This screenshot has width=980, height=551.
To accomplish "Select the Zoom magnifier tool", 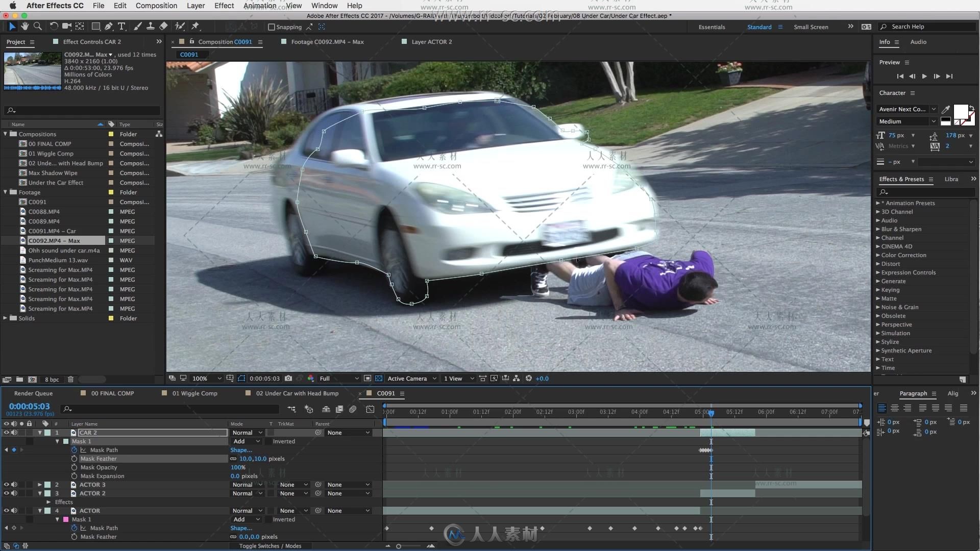I will (38, 27).
